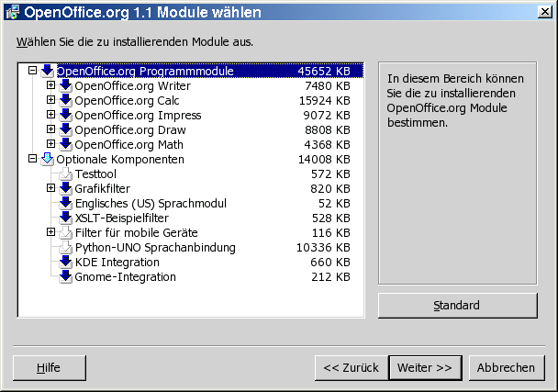Image resolution: width=558 pixels, height=392 pixels.
Task: Expand the Filter für mobile Geräte node
Action: (x=51, y=232)
